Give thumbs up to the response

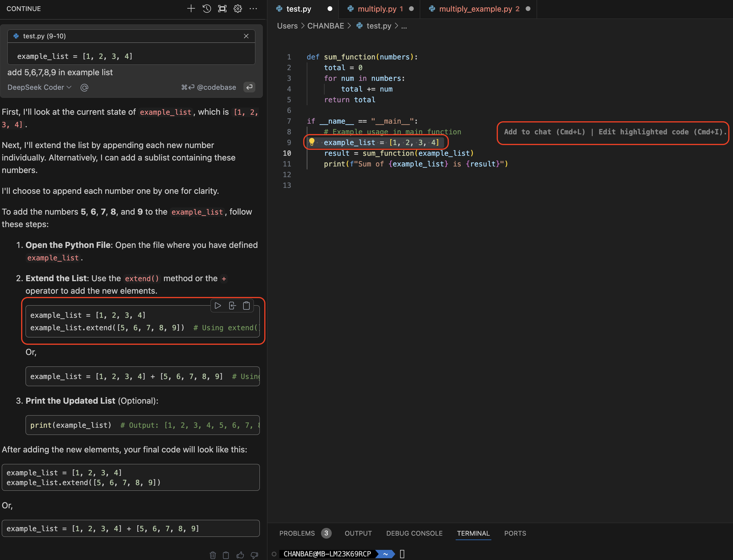pyautogui.click(x=240, y=555)
